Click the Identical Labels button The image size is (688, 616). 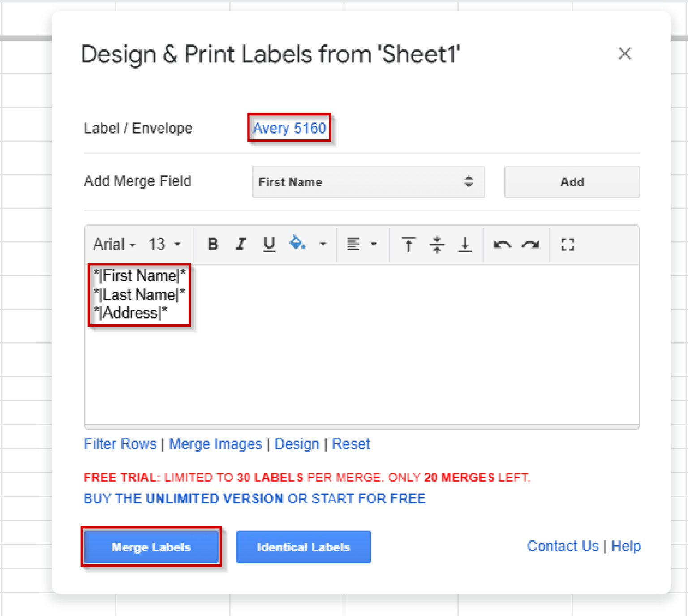(303, 547)
